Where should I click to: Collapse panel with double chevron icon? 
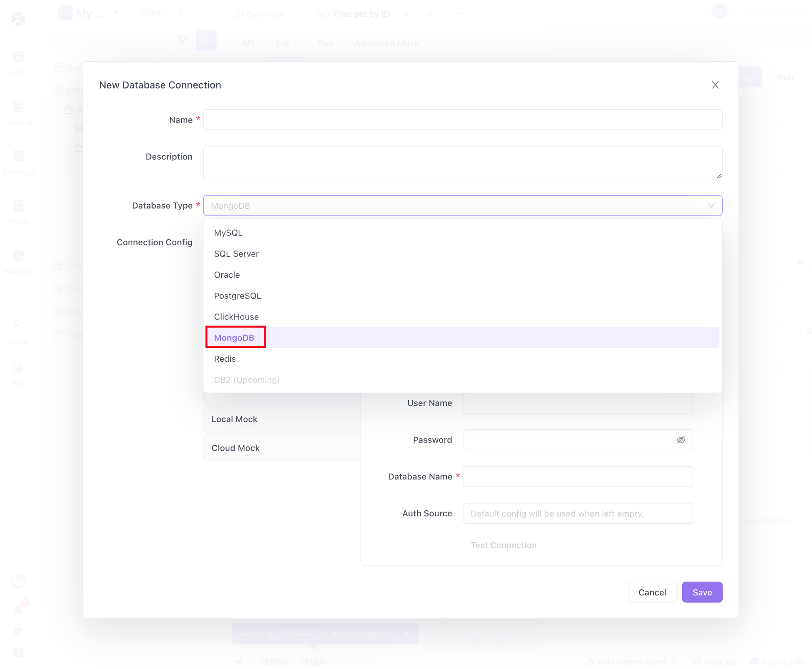(x=238, y=662)
